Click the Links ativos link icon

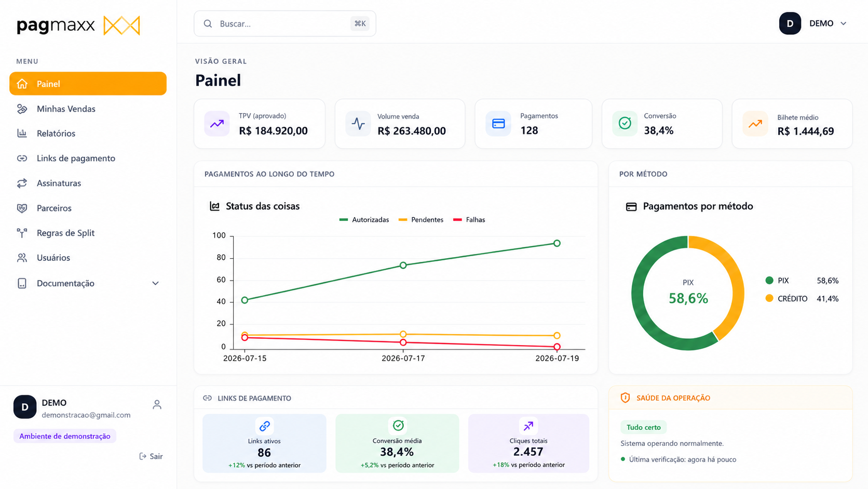point(265,426)
